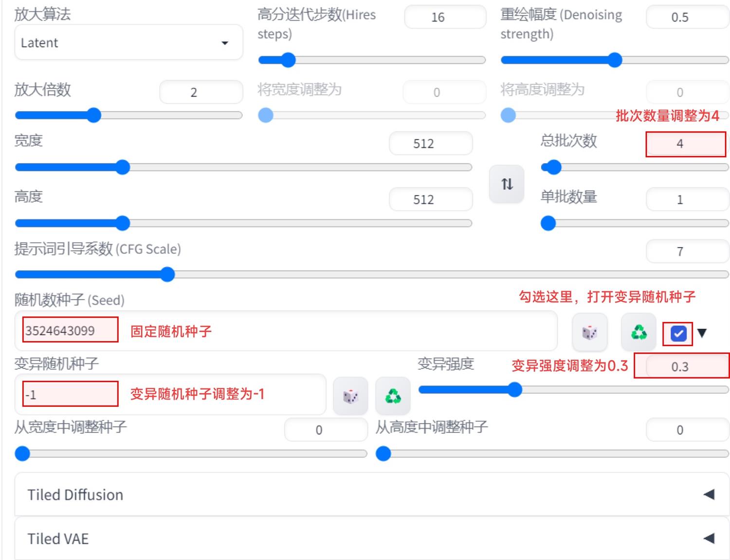Edit the variation strength value 0.3
The width and height of the screenshot is (730, 560).
(681, 366)
